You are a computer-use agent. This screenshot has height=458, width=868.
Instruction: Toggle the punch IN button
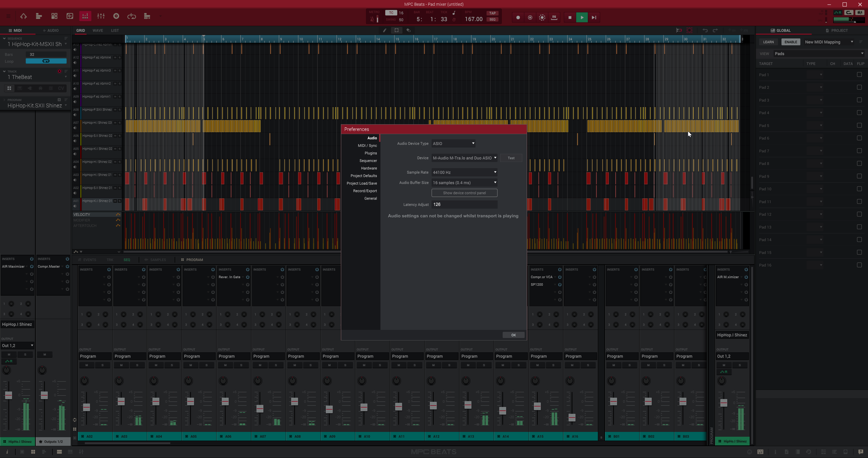tap(554, 18)
